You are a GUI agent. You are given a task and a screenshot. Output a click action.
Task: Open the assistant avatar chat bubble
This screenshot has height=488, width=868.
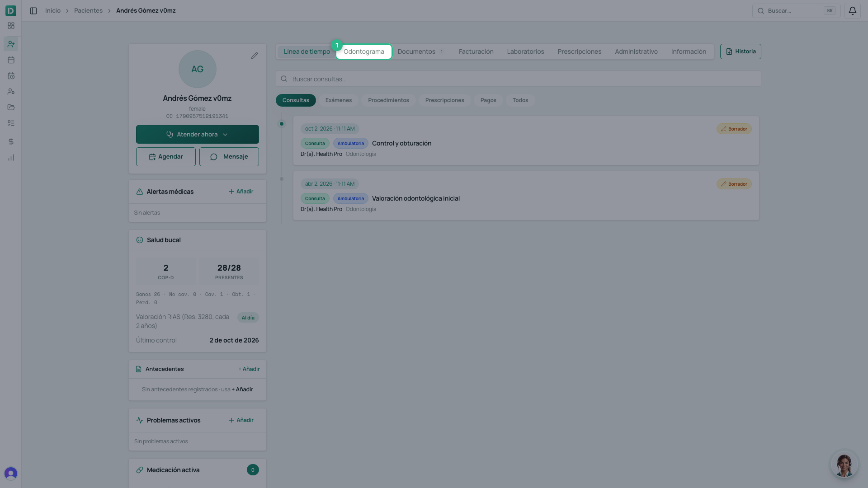844,464
